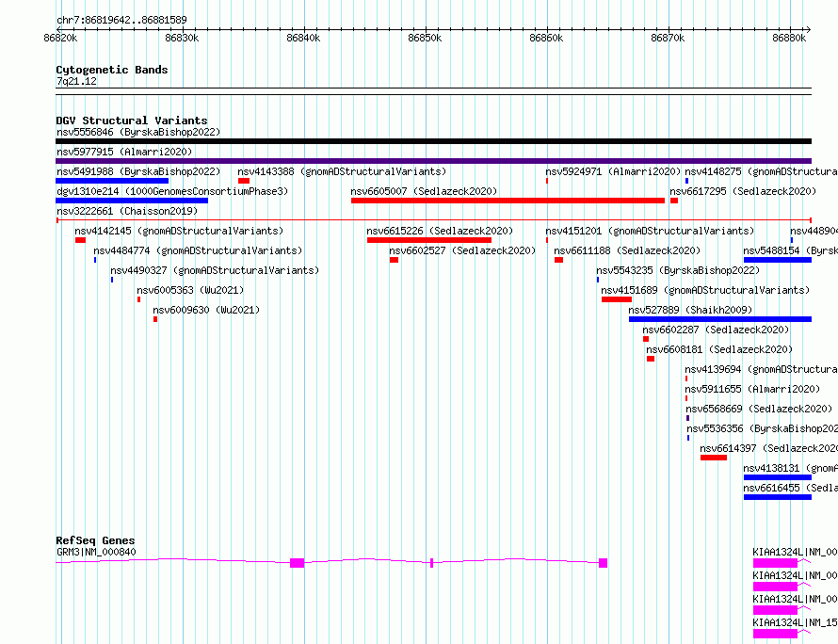Open nsv6009630 (Wu2021) label
Screen dimensions: 838x644
point(206,310)
